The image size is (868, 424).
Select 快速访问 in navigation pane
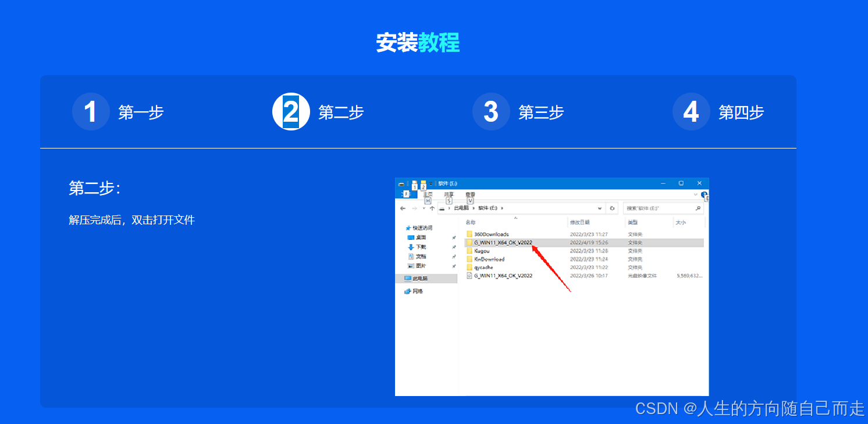[422, 228]
